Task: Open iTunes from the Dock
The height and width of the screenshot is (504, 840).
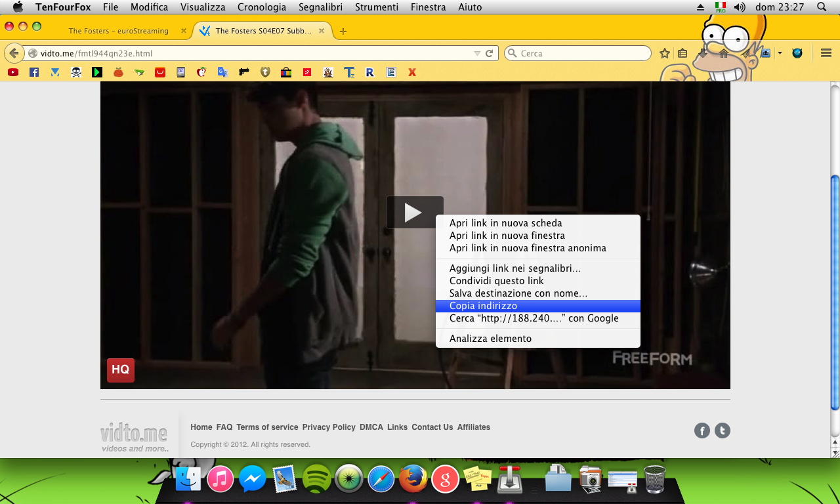Action: 220,479
